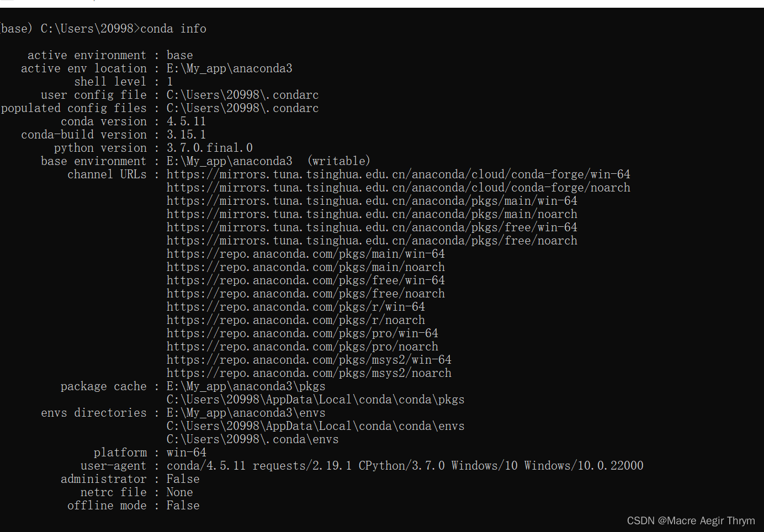Click the tsinghua pkgs/main/noarch URL
This screenshot has height=532, width=764.
pyautogui.click(x=372, y=214)
